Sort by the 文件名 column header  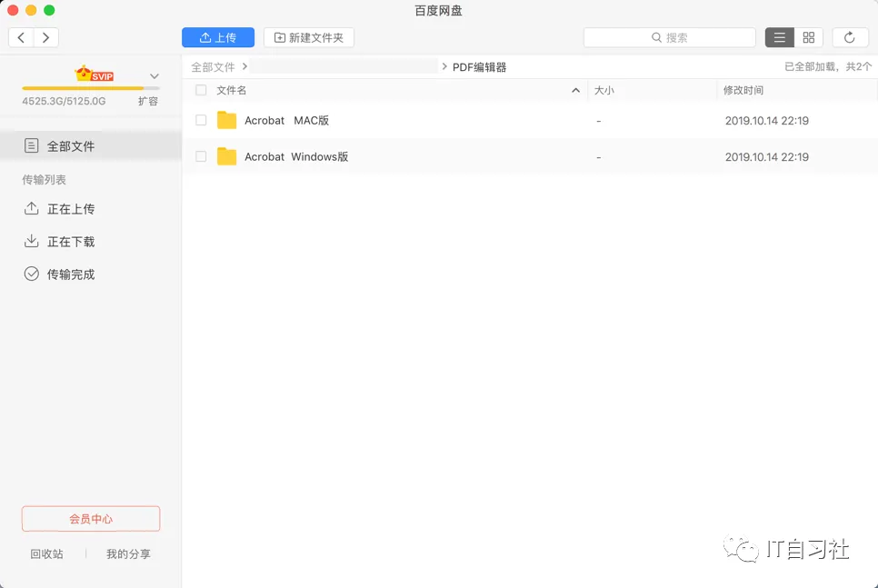point(231,90)
